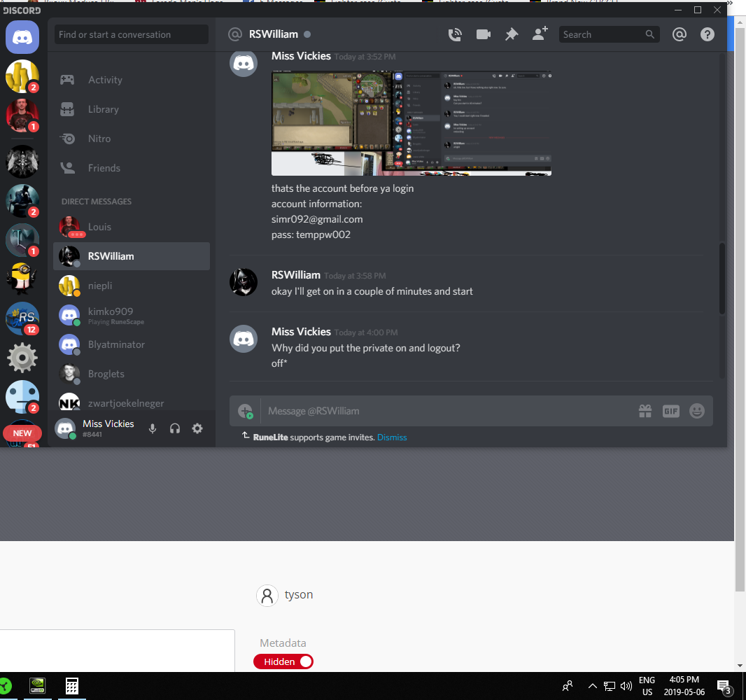The image size is (746, 700).
Task: Open the Friends tab
Action: coord(132,168)
